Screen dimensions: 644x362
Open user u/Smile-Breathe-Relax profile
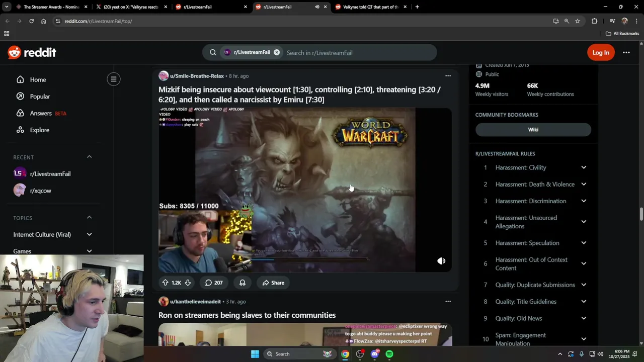pos(197,76)
